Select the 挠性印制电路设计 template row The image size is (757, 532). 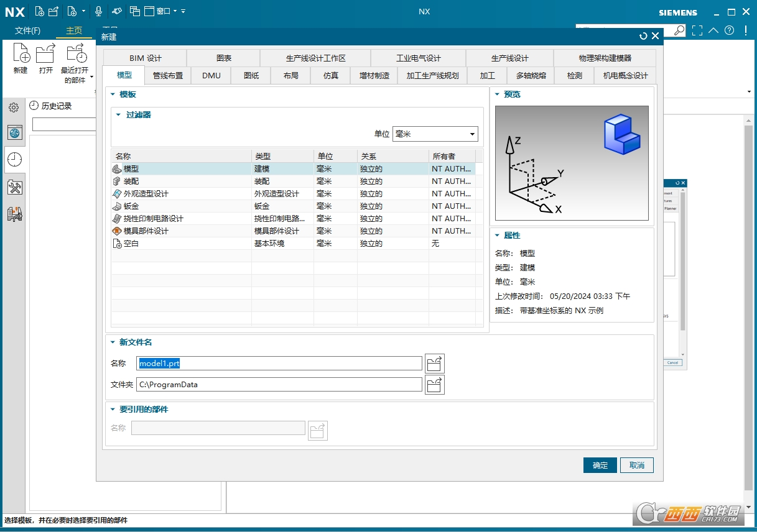click(293, 219)
